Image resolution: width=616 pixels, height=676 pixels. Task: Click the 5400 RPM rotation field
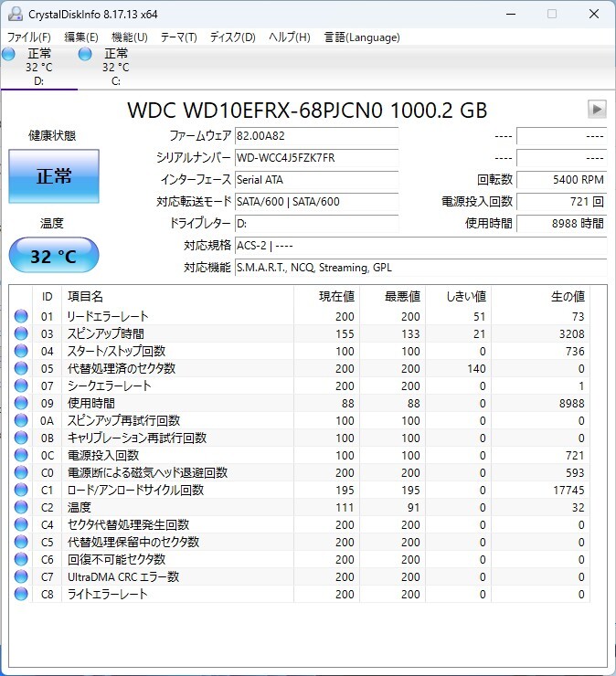[562, 180]
